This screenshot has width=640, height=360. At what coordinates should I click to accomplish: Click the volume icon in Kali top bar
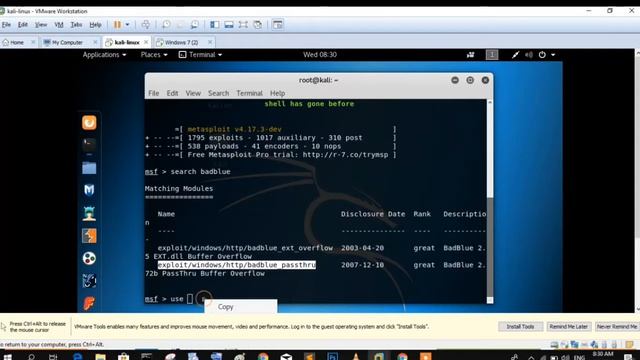529,55
